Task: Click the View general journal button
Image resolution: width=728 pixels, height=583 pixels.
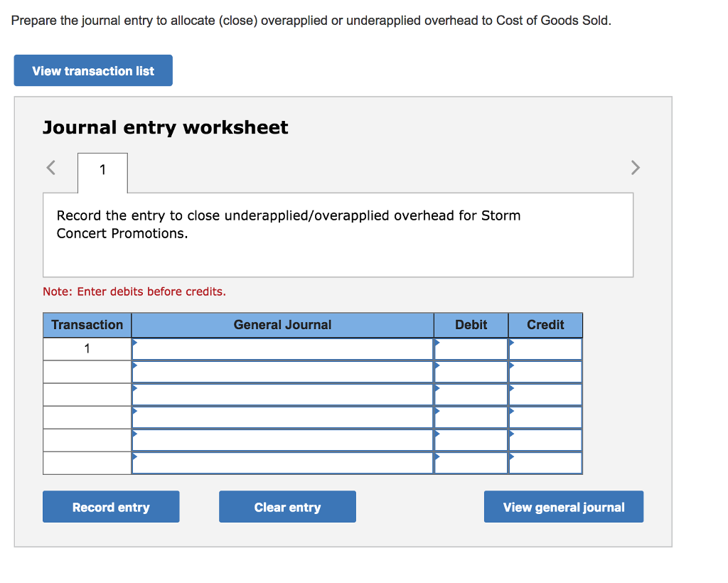Action: click(563, 506)
